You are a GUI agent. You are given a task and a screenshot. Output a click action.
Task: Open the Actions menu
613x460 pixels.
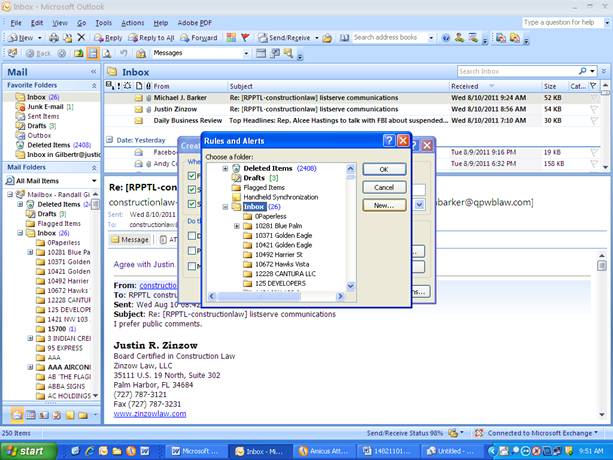tap(133, 23)
